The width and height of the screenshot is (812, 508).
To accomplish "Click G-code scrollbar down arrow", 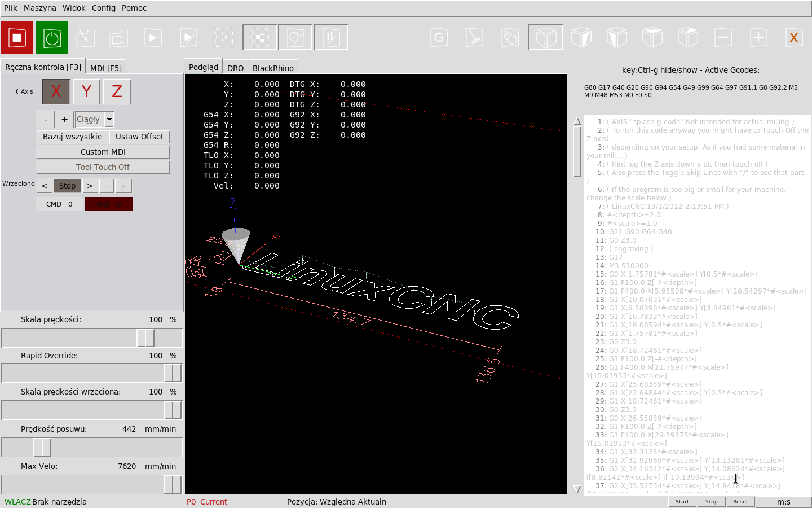I will [x=577, y=489].
